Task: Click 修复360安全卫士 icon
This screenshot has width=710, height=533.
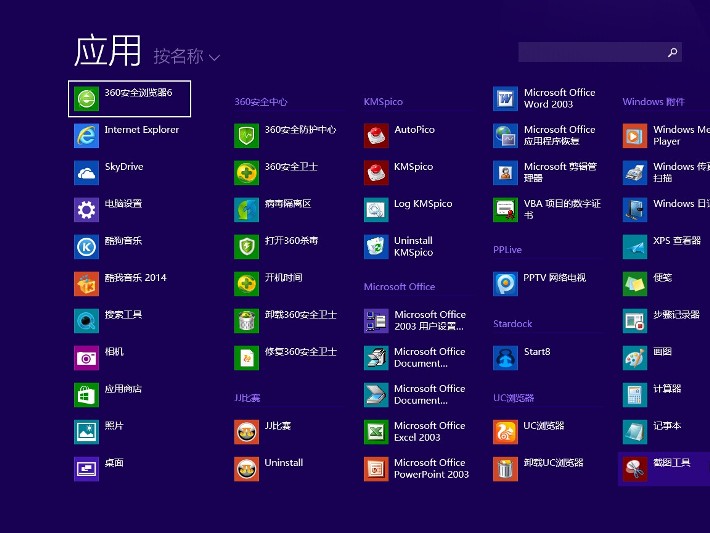Action: (x=246, y=358)
